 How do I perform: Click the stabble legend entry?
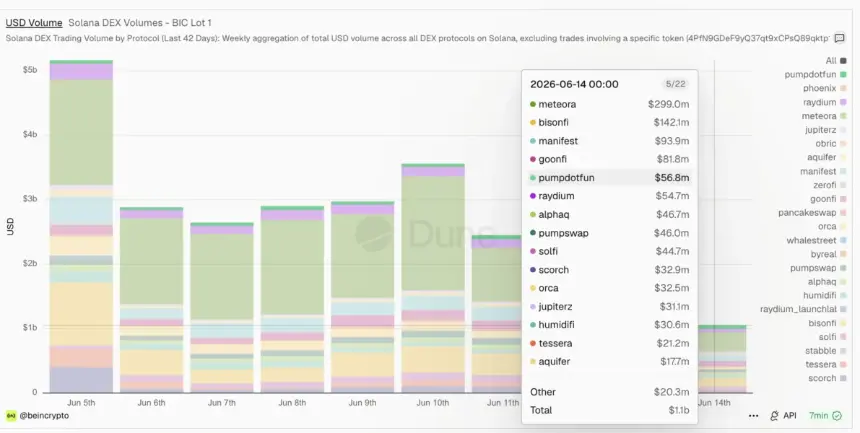tap(825, 351)
